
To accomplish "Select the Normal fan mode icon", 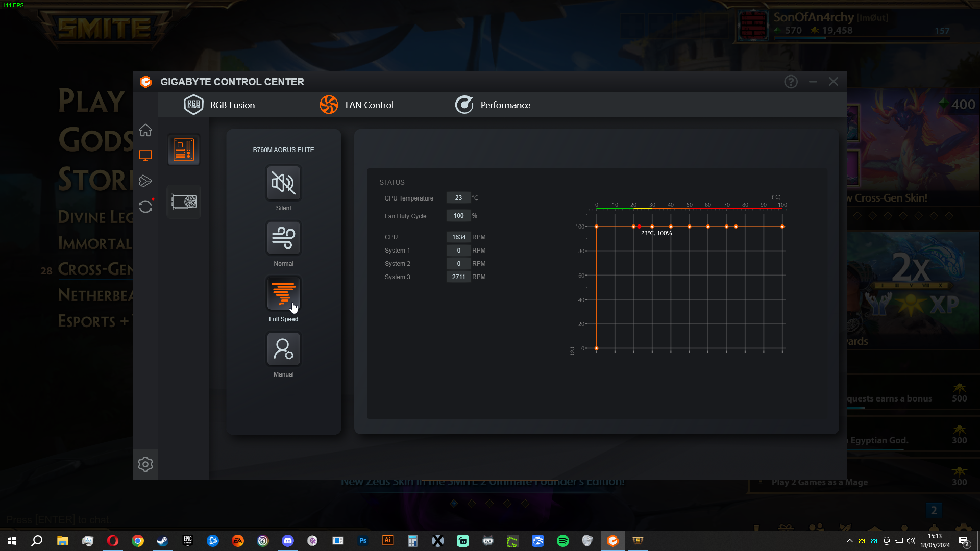I will pos(283,238).
